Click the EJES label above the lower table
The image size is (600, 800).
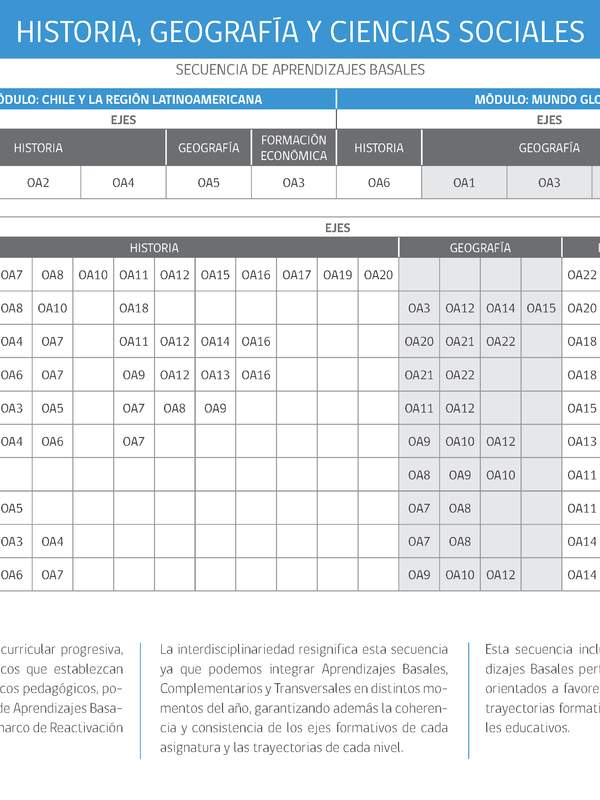(x=338, y=228)
